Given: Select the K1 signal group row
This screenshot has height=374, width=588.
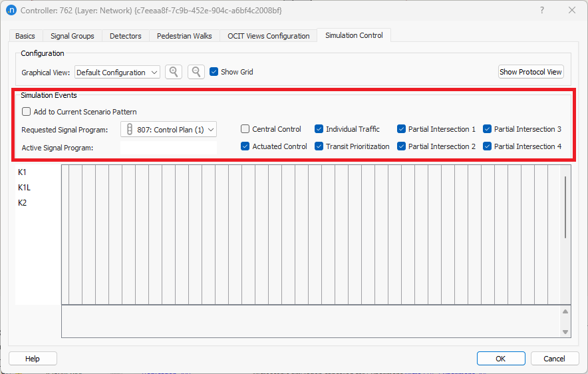Looking at the screenshot, I should 22,172.
